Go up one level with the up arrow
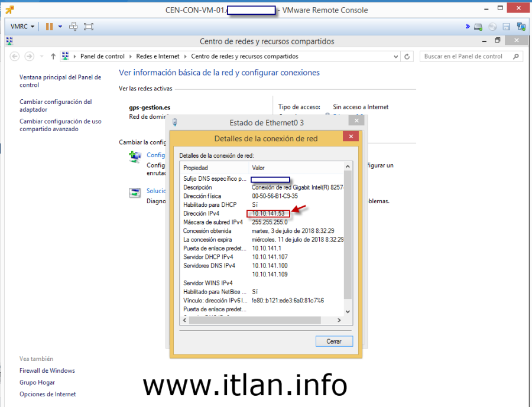 click(53, 57)
